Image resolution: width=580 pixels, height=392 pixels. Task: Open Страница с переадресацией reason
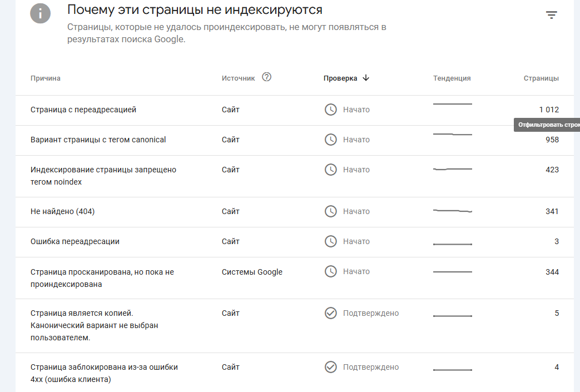pyautogui.click(x=83, y=110)
